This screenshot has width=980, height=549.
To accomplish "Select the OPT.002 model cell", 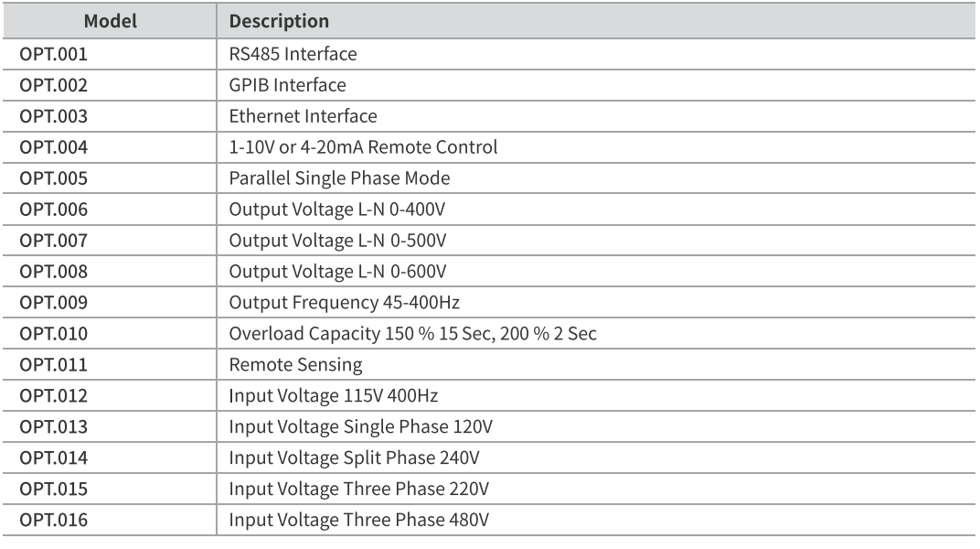I will click(x=54, y=85).
